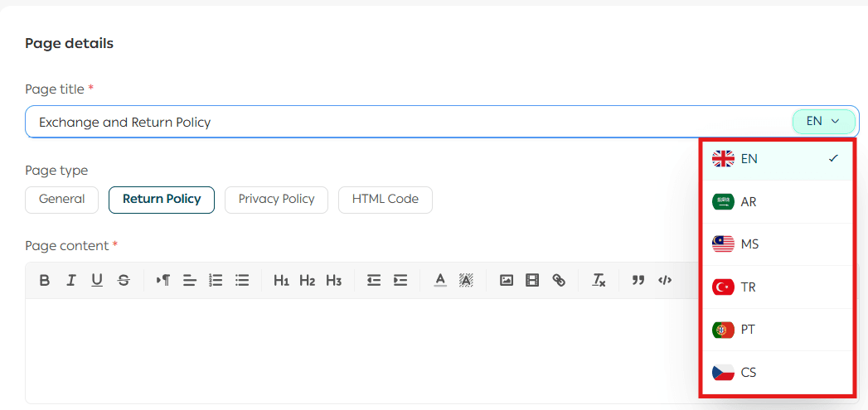
Task: Click the Page title input field
Action: [x=406, y=122]
